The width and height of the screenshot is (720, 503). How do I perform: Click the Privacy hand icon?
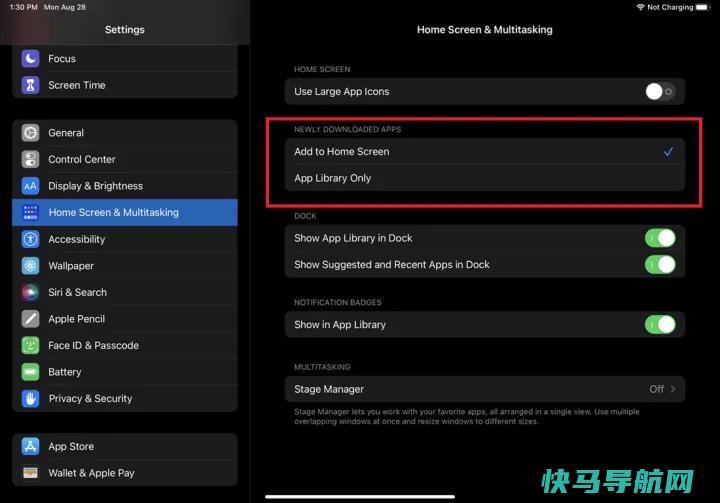[30, 399]
